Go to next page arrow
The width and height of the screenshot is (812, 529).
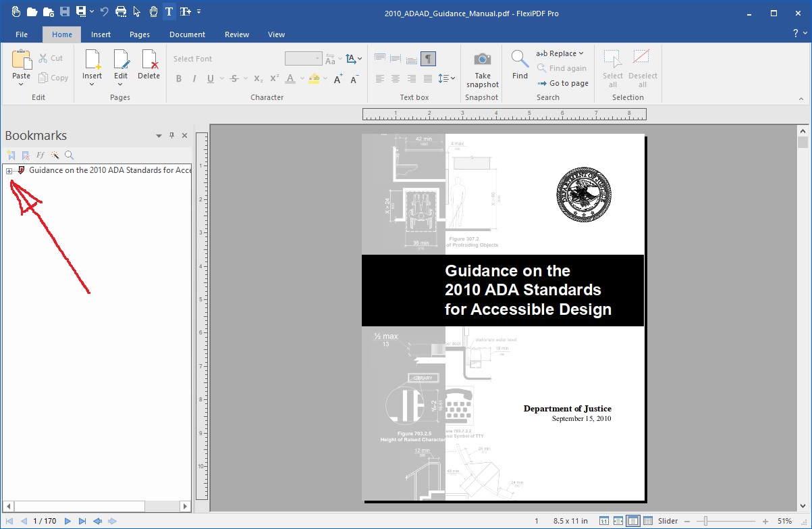coord(67,521)
